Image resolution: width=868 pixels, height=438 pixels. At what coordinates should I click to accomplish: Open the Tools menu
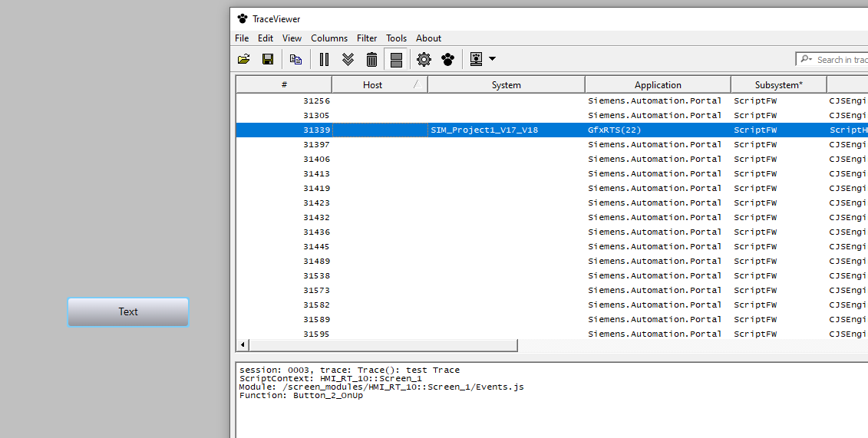point(397,38)
